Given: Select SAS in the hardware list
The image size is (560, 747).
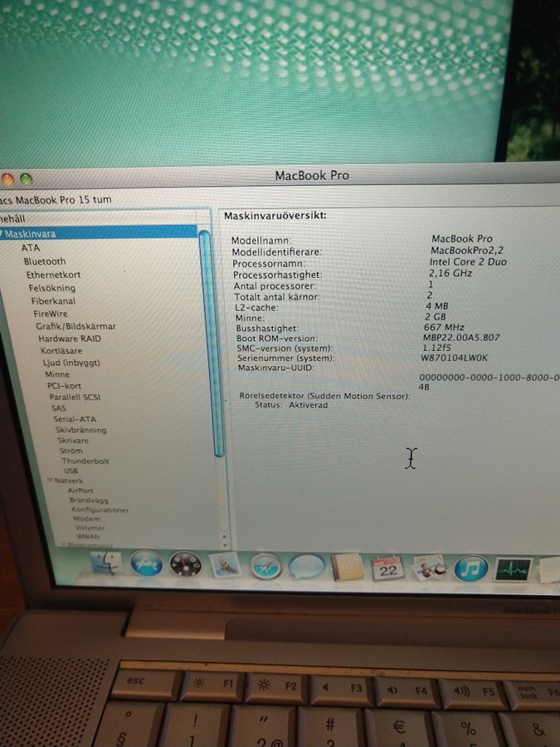Looking at the screenshot, I should (x=59, y=408).
